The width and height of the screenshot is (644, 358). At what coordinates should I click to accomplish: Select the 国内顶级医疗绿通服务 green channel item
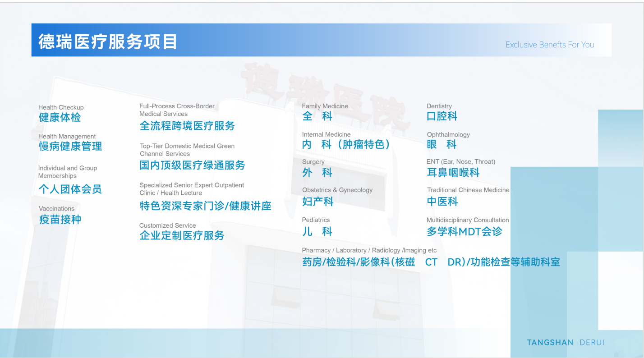[x=192, y=165]
